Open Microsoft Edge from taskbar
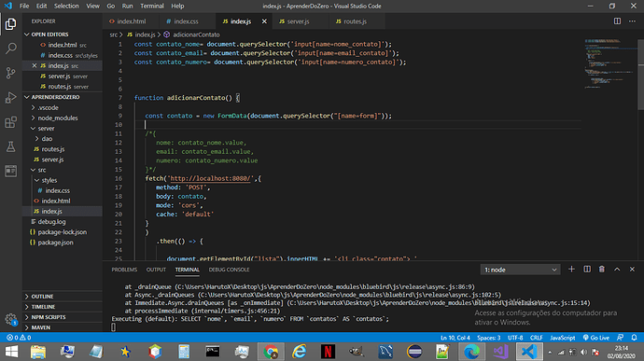This screenshot has height=361, width=644. click(471, 352)
